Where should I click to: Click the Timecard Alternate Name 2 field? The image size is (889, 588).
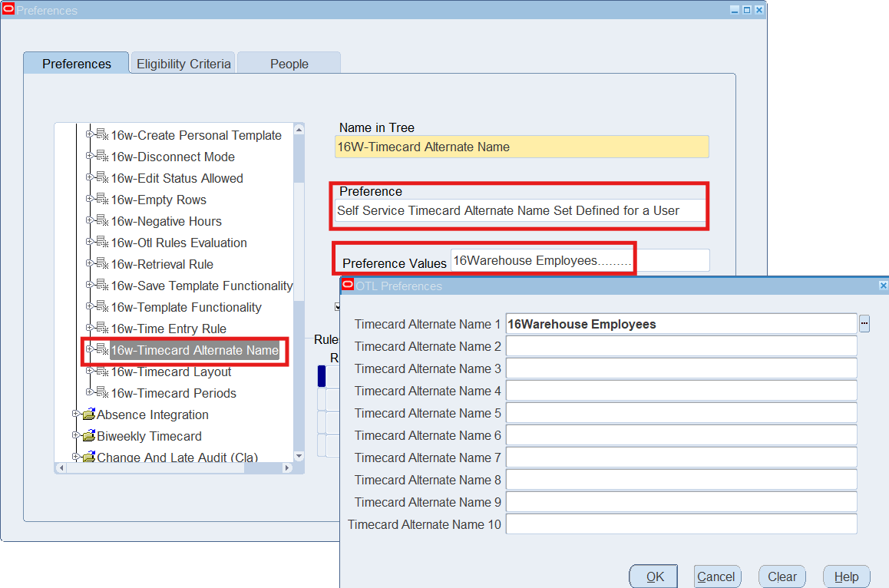tap(681, 346)
